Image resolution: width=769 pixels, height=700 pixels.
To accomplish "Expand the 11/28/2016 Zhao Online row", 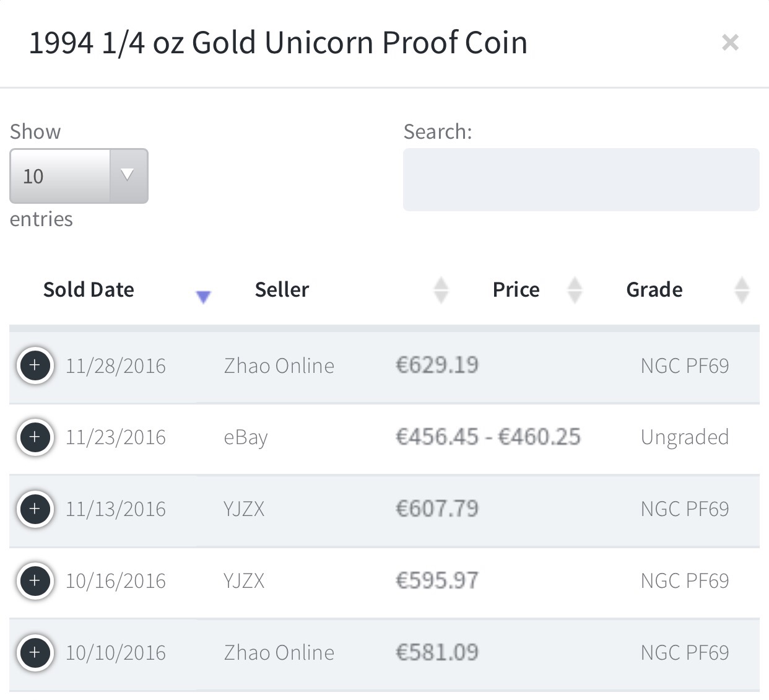I will [35, 365].
